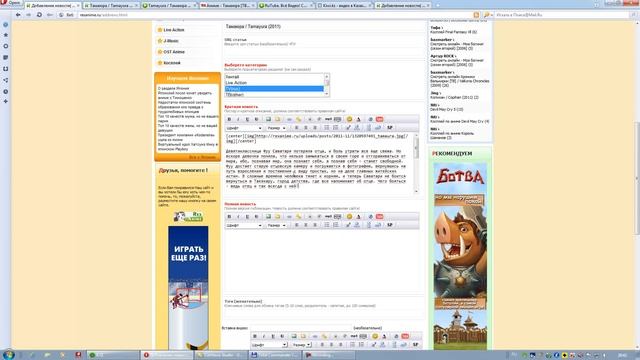Select the highlighted TV category in the list
640x360 pixels.
[x=274, y=89]
